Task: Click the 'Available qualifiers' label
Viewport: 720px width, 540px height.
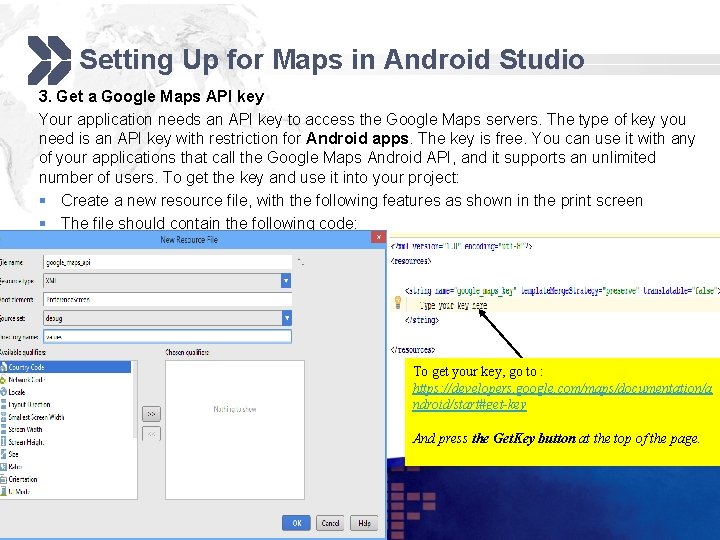Action: point(22,352)
